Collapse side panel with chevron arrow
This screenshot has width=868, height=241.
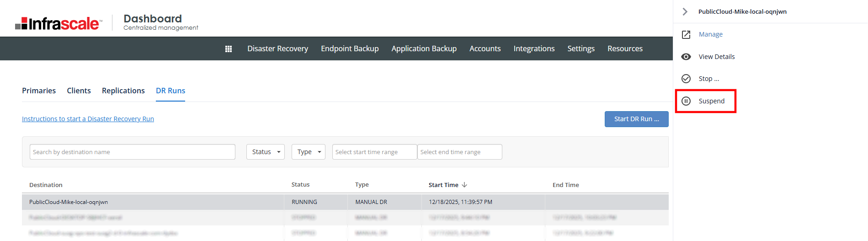[685, 12]
